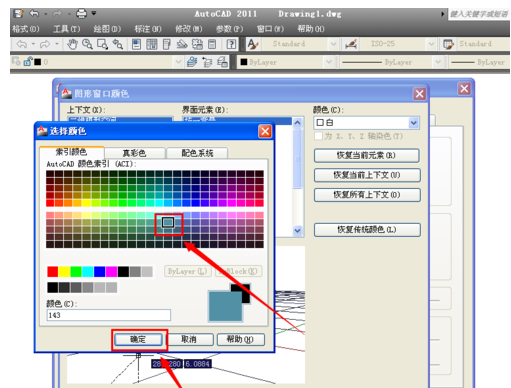Expand the quick access toolbar customize arrow
511x388 pixels.
[94, 14]
